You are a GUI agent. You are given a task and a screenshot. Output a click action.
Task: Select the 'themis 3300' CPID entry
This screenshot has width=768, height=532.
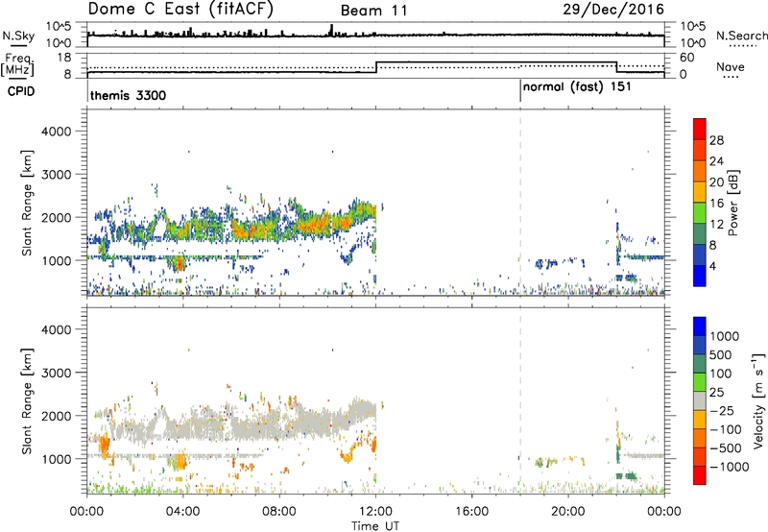click(x=129, y=95)
